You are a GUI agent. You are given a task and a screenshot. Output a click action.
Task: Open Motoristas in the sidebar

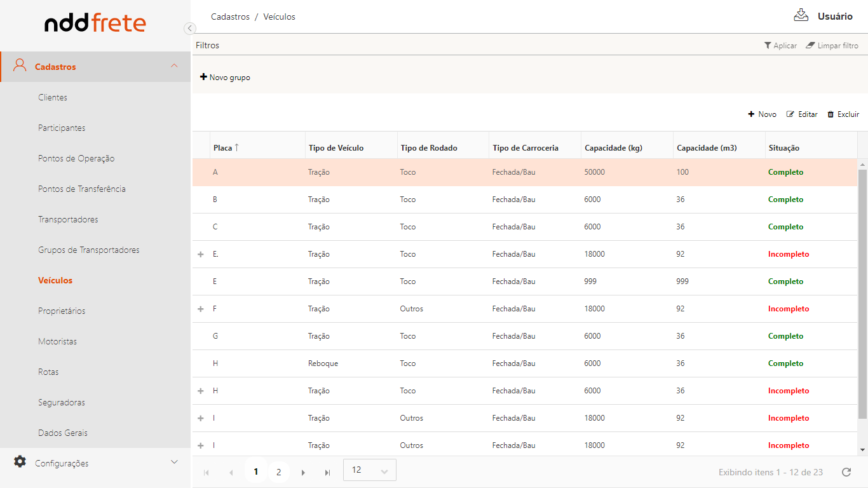point(57,341)
